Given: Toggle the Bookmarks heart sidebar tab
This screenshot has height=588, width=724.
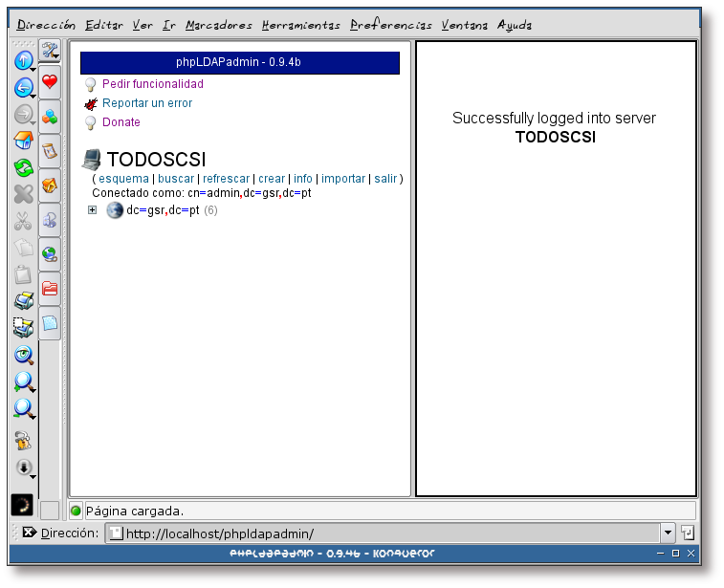Looking at the screenshot, I should pyautogui.click(x=50, y=83).
